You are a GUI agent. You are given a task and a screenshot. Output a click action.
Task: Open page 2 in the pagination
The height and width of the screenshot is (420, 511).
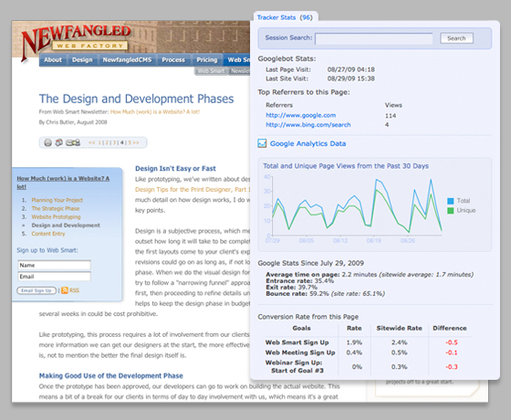pos(107,142)
